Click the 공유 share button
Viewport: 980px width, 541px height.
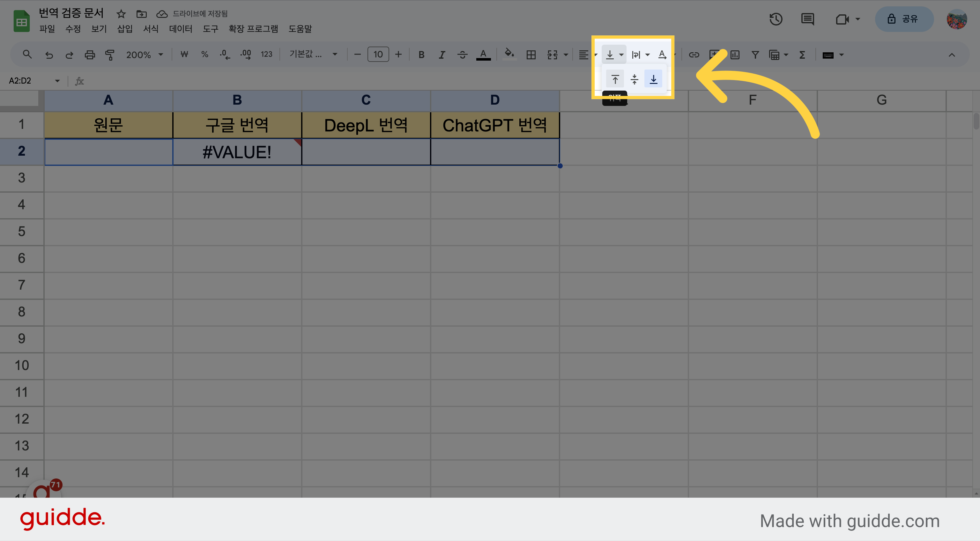point(904,19)
